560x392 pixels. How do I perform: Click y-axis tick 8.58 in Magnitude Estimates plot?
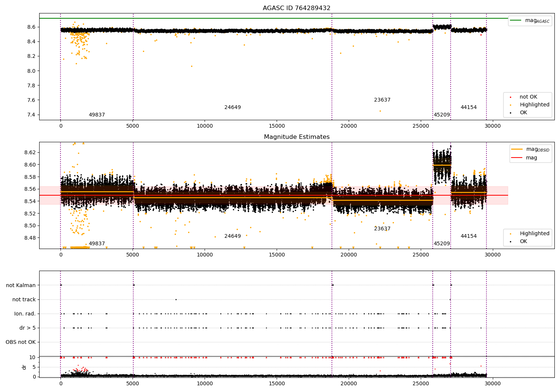pyautogui.click(x=29, y=177)
